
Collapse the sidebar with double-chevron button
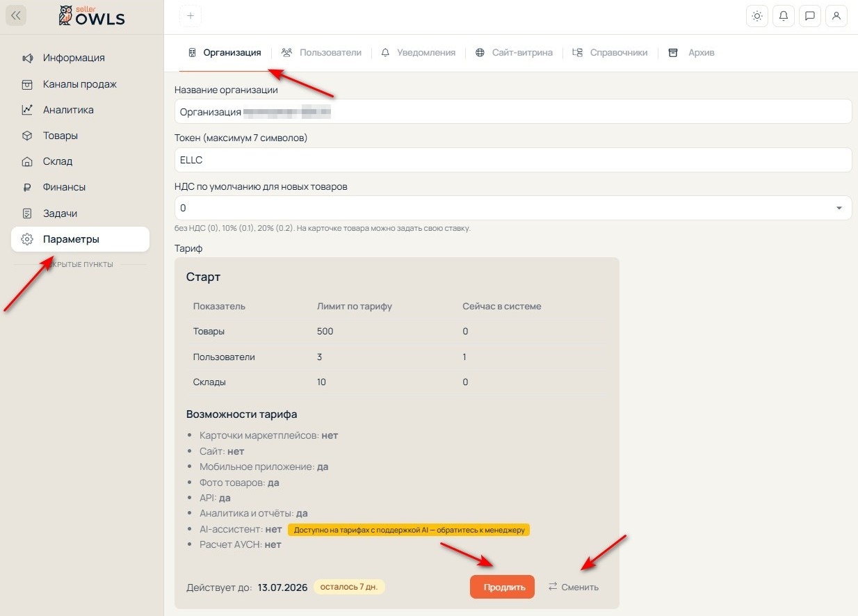pos(16,15)
